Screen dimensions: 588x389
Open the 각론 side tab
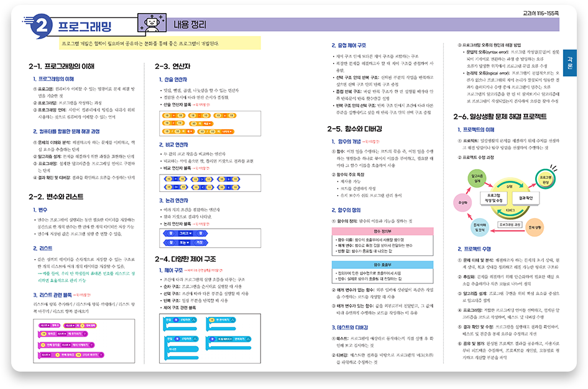pos(570,63)
